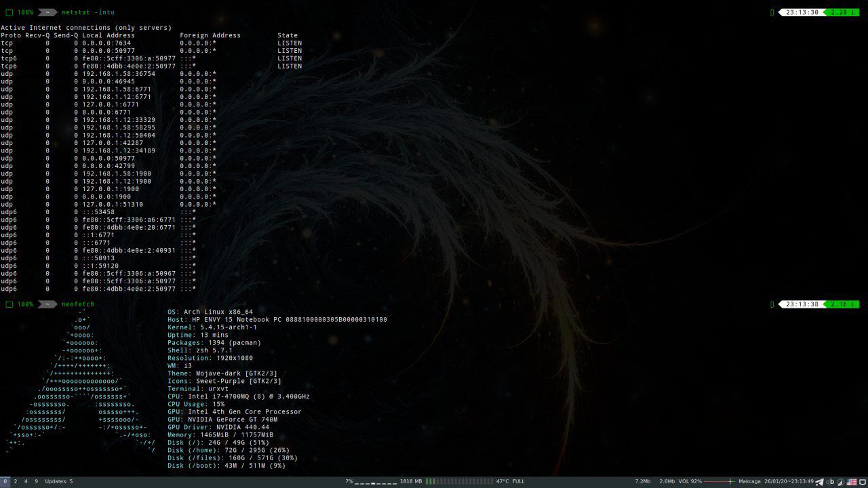868x488 pixels.
Task: Select the udp6 address ::1:59120
Action: [100, 266]
